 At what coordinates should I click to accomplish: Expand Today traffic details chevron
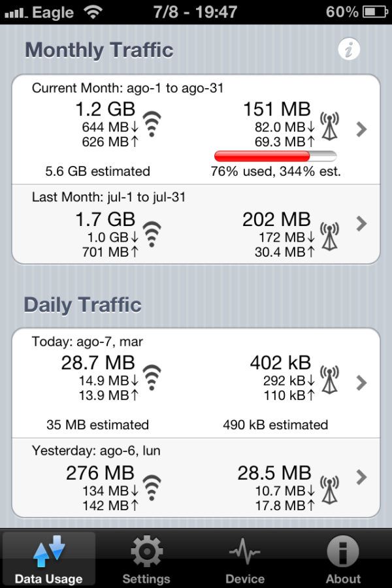(x=361, y=383)
